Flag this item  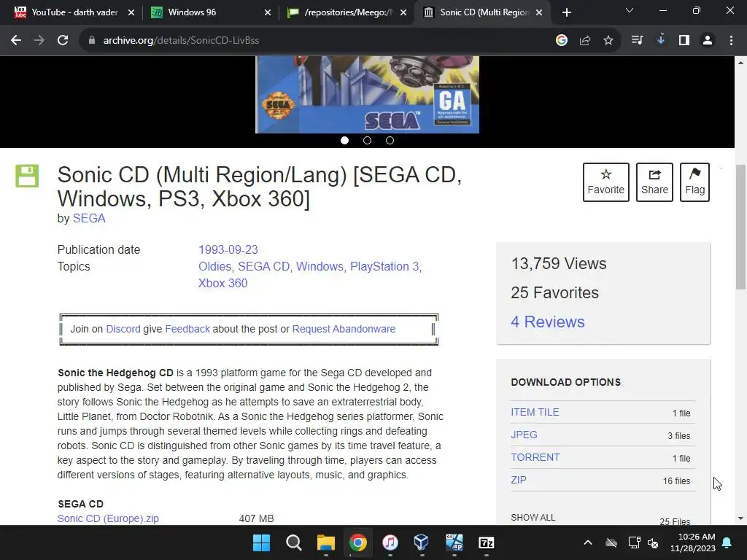694,182
